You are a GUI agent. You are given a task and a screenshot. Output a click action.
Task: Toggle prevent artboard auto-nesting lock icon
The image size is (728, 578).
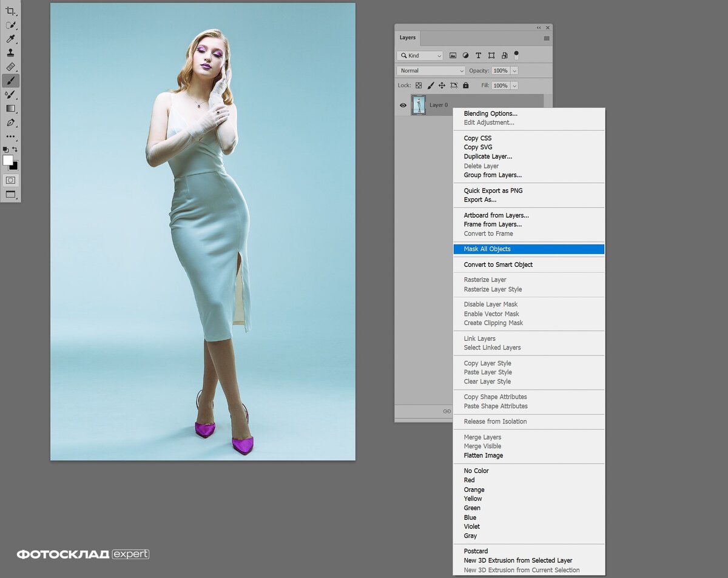[x=454, y=86]
